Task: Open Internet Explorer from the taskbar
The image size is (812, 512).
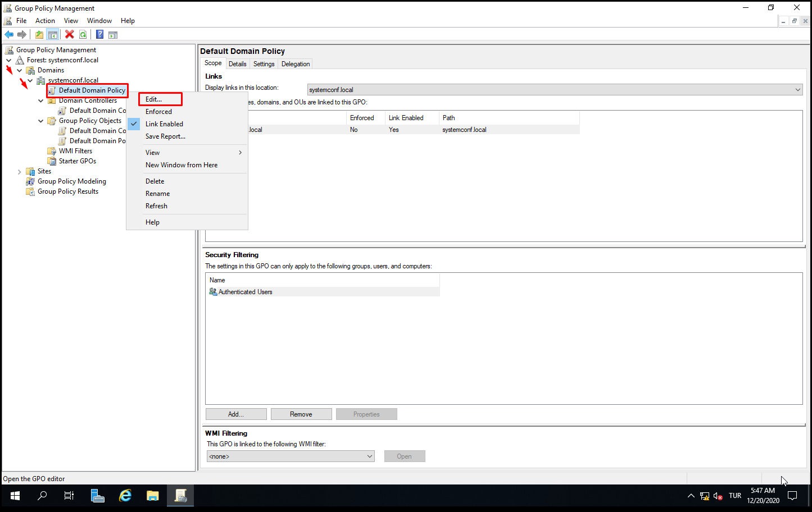Action: pos(125,496)
